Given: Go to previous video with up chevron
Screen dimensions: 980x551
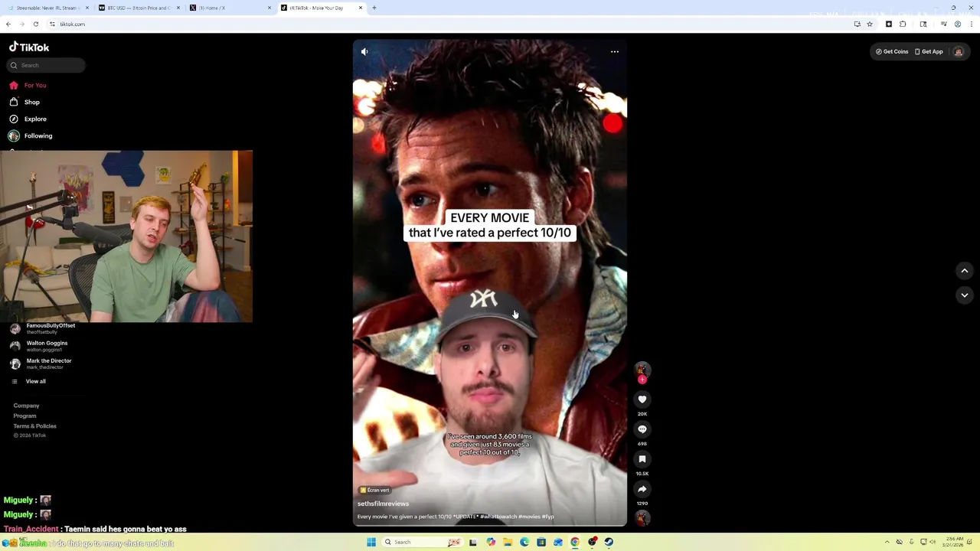Looking at the screenshot, I should [x=965, y=271].
